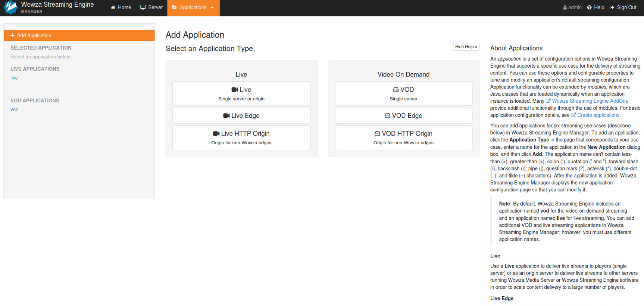Click the Wowza Streaming Engine logo icon
The width and height of the screenshot is (644, 306).
[10, 7]
